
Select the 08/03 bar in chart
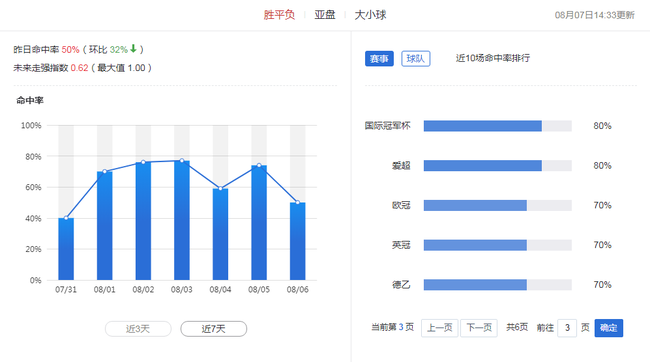[x=182, y=220]
